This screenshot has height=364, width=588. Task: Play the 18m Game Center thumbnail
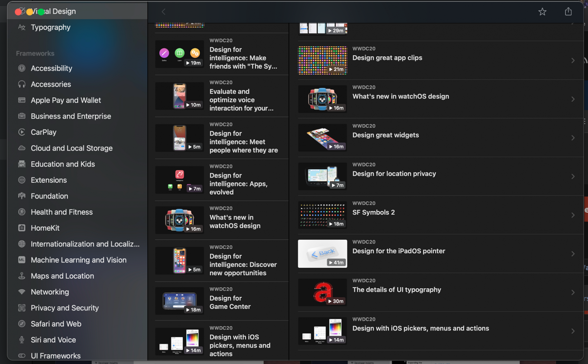coord(180,301)
